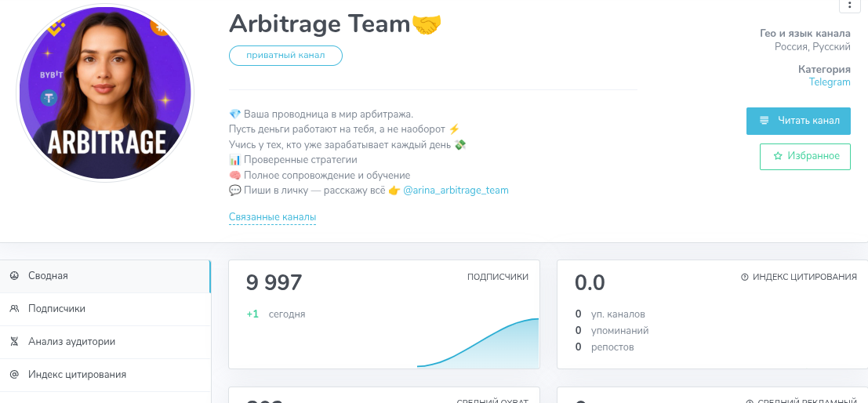Add channel to 'Избранное' favorites
The image size is (868, 403).
click(x=805, y=156)
